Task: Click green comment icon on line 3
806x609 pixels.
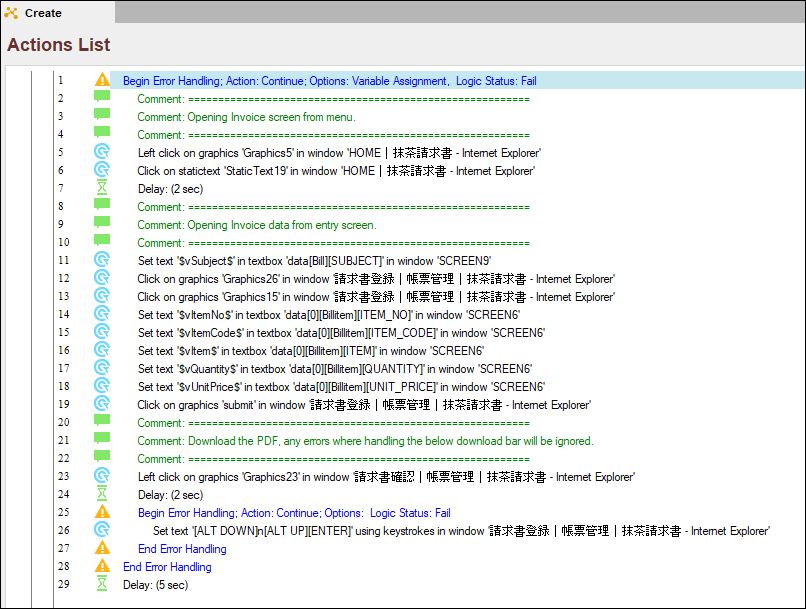Action: [102, 117]
